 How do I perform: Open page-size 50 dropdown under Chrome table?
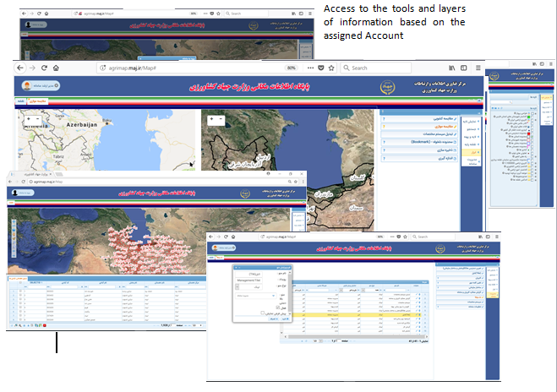tap(198, 325)
